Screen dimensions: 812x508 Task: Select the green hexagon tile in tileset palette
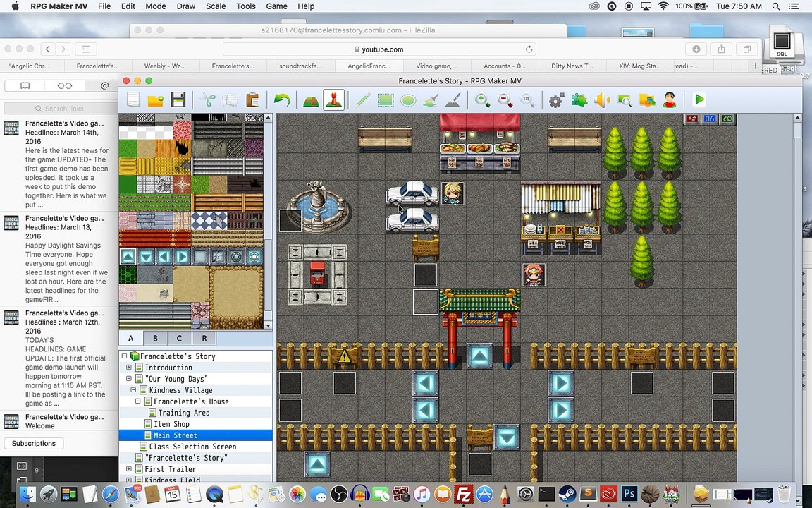pos(128,274)
